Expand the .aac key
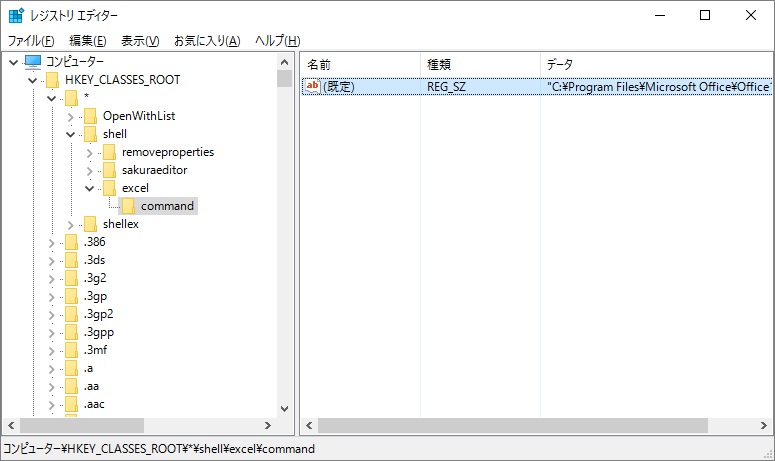 51,405
